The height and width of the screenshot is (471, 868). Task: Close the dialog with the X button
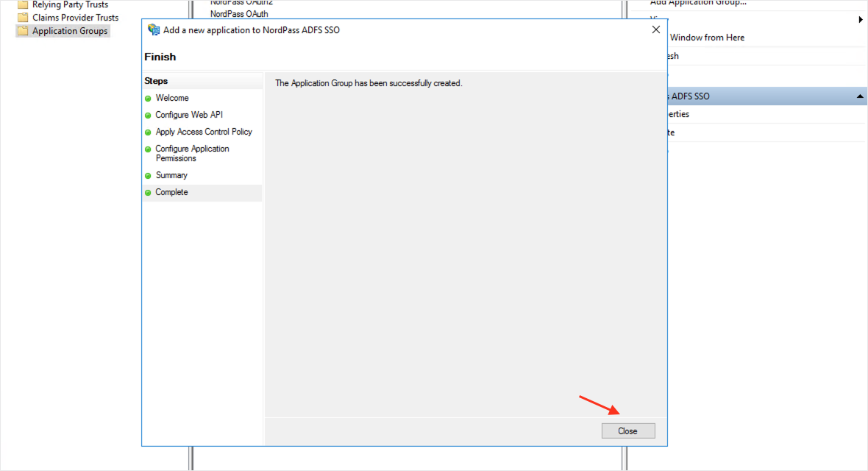click(656, 30)
